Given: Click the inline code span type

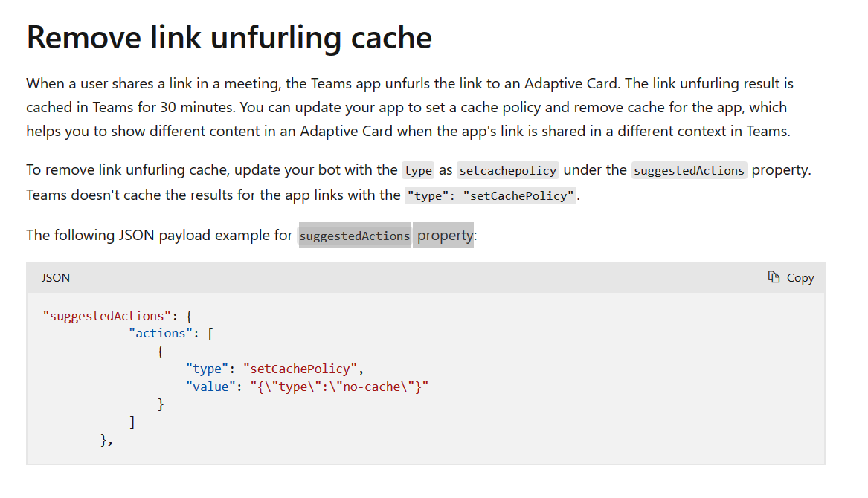Looking at the screenshot, I should [417, 170].
